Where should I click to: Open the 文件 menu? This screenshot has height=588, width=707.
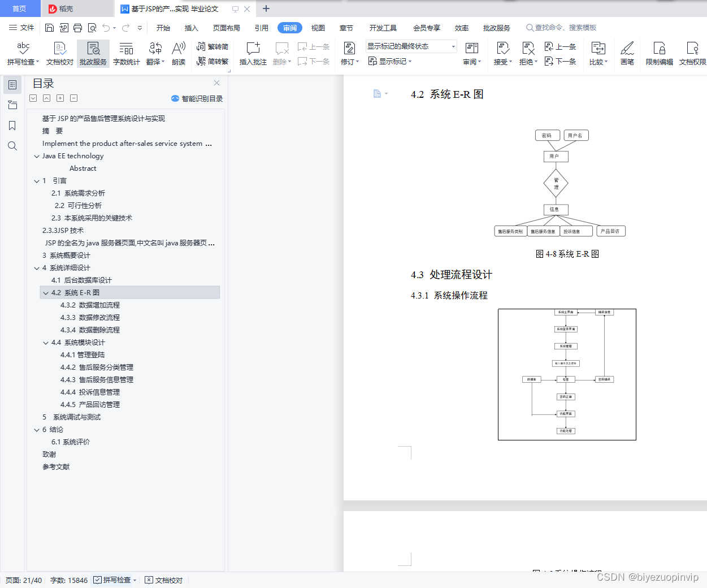click(x=21, y=28)
